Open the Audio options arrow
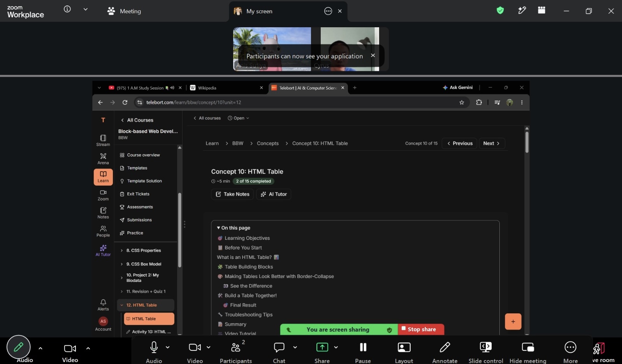The image size is (622, 364). 168,347
